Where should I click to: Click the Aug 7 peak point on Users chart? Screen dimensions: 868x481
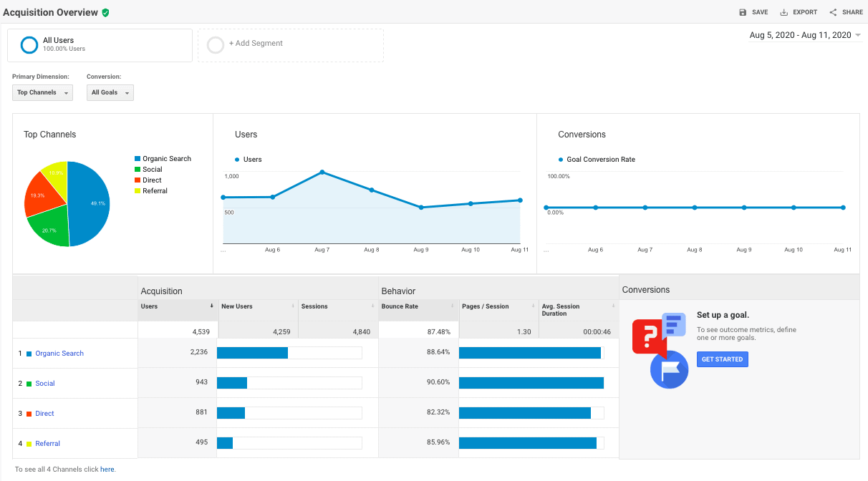click(322, 172)
